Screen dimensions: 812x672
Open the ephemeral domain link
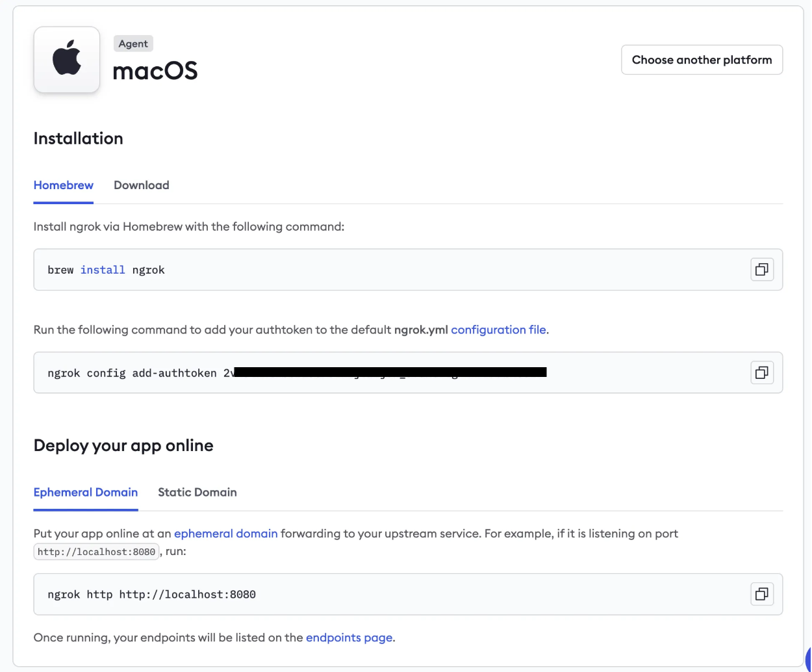226,534
